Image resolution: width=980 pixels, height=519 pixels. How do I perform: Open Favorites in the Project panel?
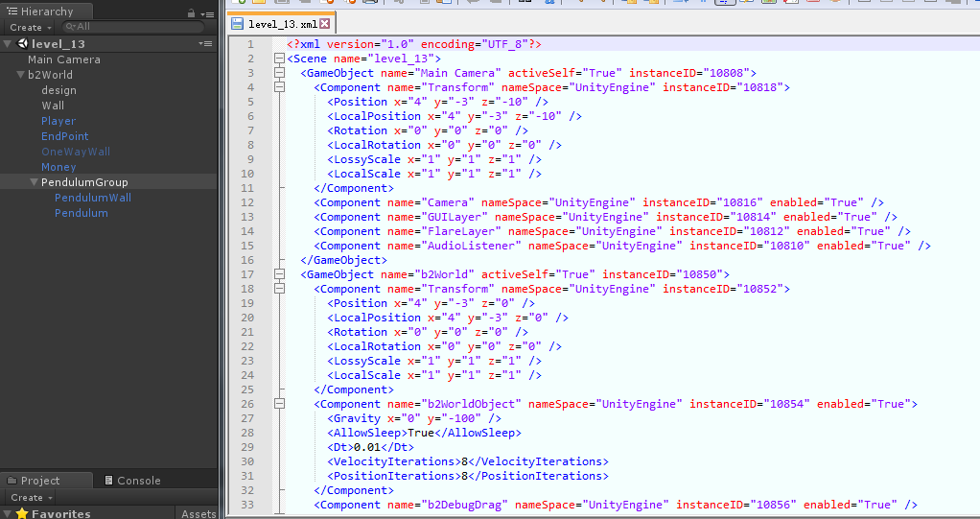[x=61, y=513]
